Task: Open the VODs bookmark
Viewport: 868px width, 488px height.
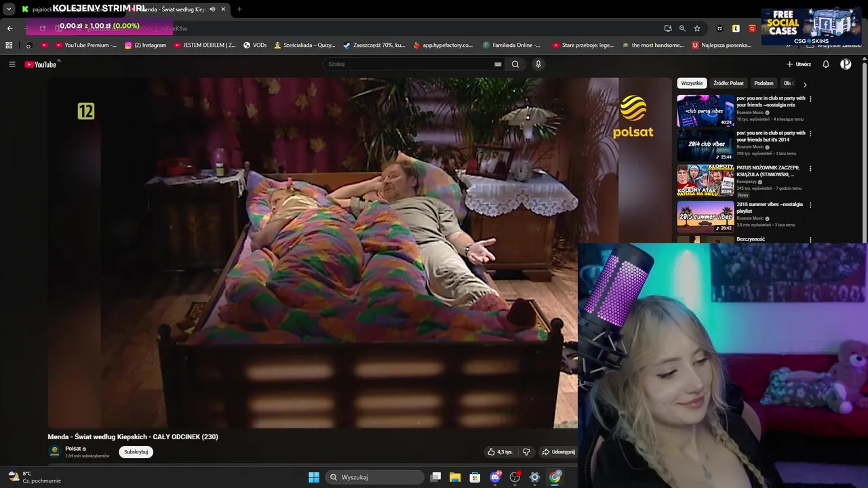Action: [255, 45]
